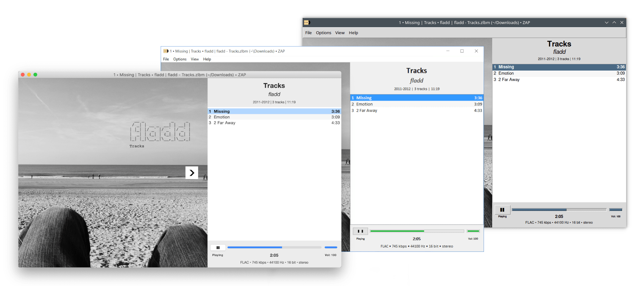Click time display 2:05 in macOS window
The width and height of the screenshot is (644, 286).
click(x=274, y=255)
